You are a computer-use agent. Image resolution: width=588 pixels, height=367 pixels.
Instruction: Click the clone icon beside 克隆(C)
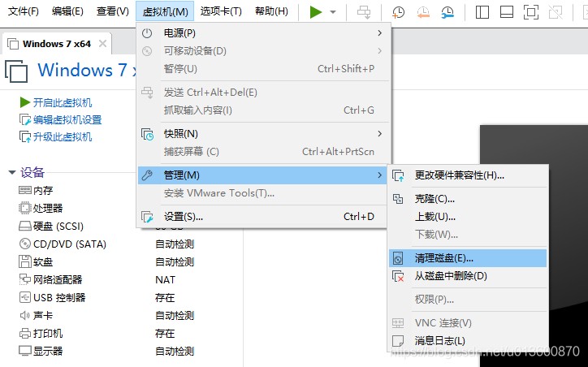[397, 199]
